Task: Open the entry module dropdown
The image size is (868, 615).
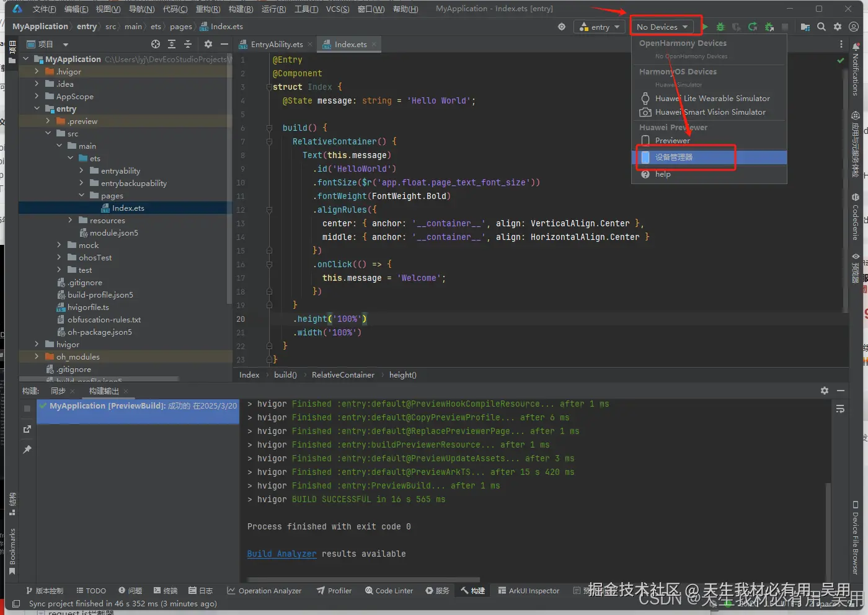Action: pos(600,27)
